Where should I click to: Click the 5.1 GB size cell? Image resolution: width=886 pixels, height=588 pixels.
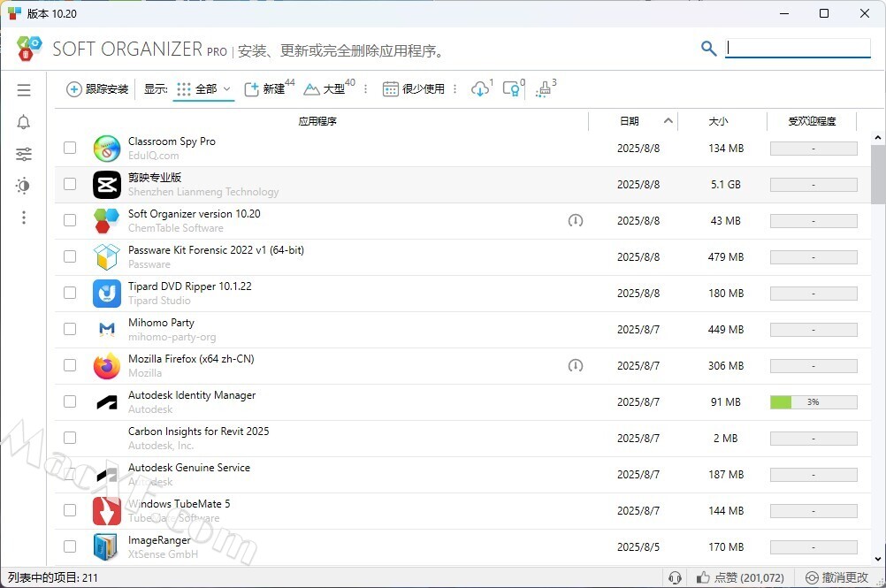point(726,185)
